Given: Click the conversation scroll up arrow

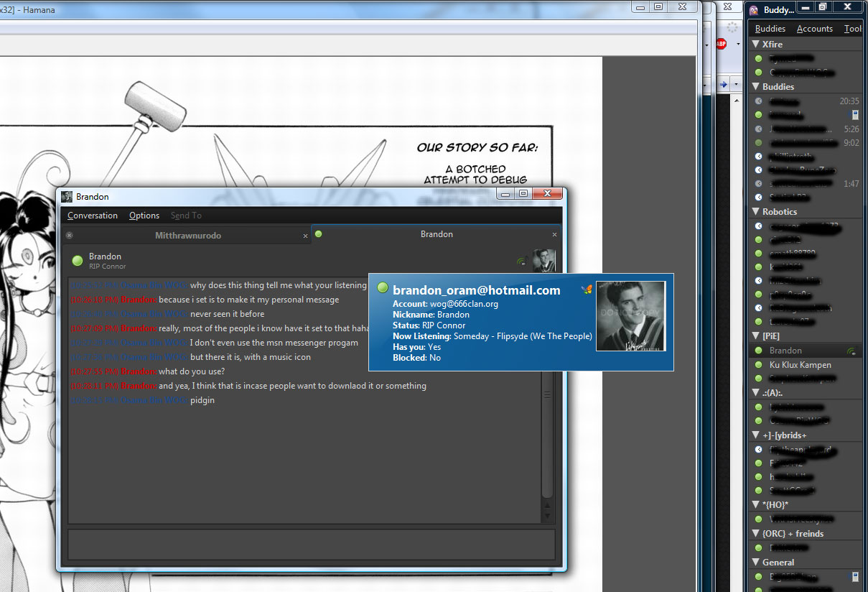Looking at the screenshot, I should point(547,504).
